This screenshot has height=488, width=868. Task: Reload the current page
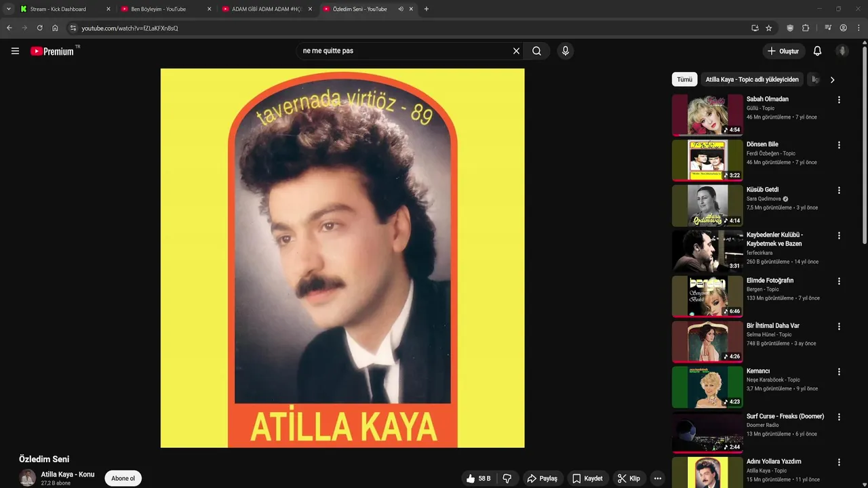[39, 28]
